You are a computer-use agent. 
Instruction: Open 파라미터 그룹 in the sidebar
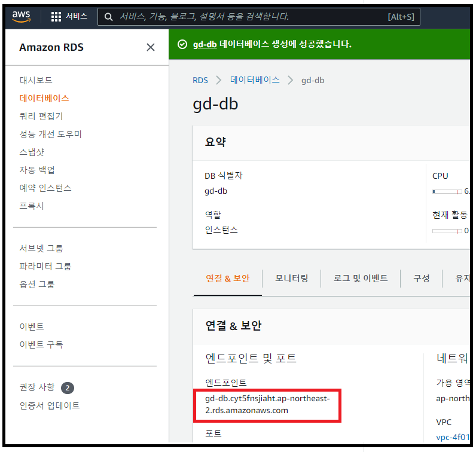[45, 266]
